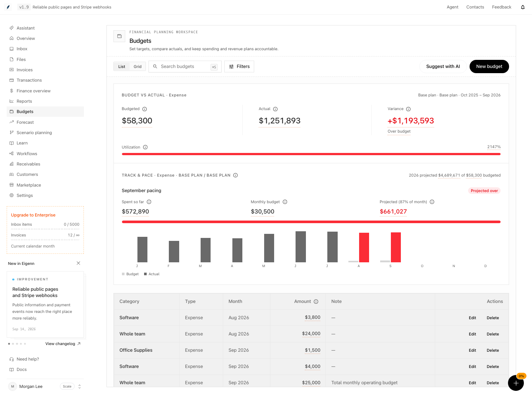Open the Filters dropdown
This screenshot has width=532, height=399.
(239, 66)
